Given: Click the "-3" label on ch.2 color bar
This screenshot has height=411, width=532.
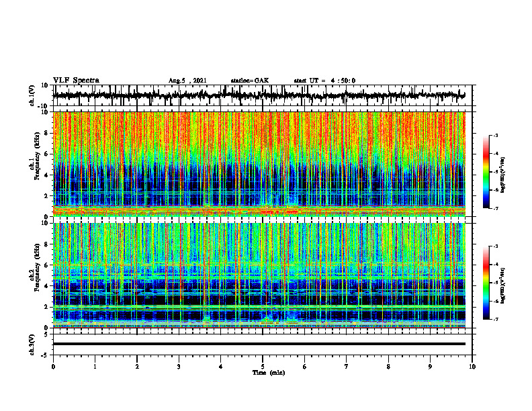Looking at the screenshot, I should pos(495,246).
